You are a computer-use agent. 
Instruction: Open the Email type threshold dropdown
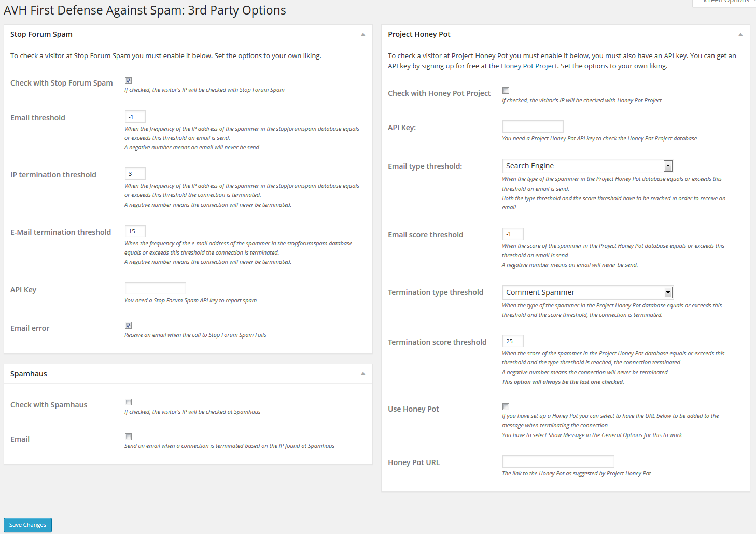588,166
